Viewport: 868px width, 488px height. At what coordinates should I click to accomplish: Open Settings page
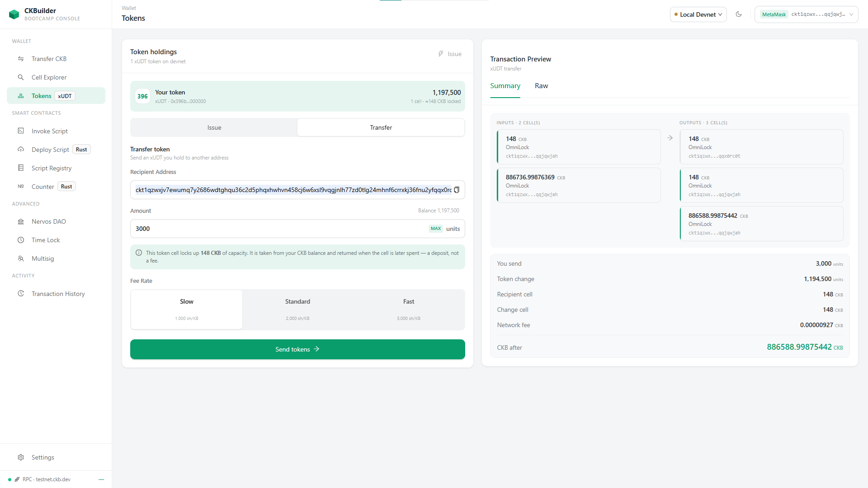(56, 457)
